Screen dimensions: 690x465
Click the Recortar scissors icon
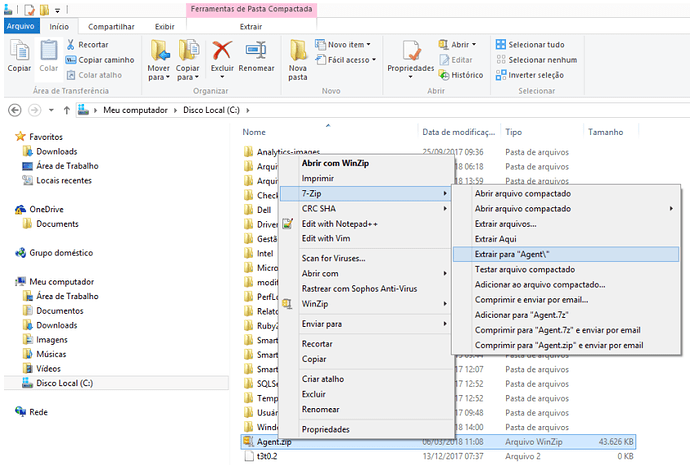click(71, 45)
